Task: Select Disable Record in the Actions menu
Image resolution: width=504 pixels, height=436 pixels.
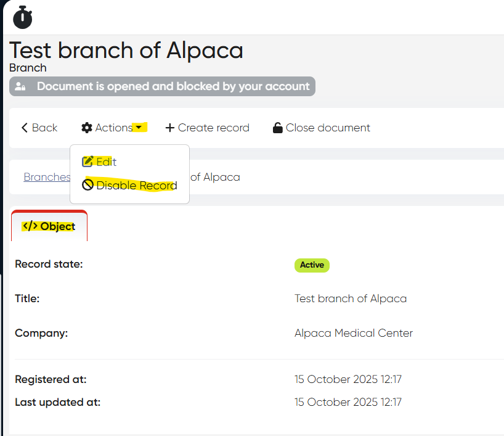Action: click(x=136, y=185)
